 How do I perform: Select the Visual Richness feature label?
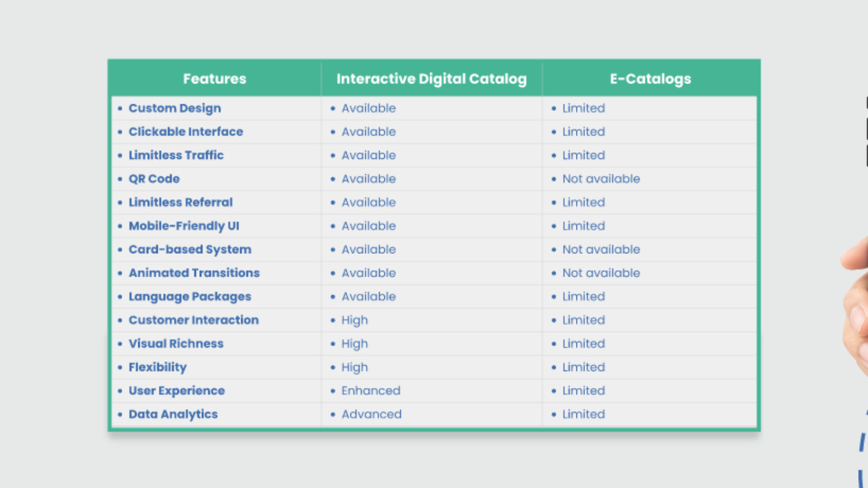tap(176, 343)
